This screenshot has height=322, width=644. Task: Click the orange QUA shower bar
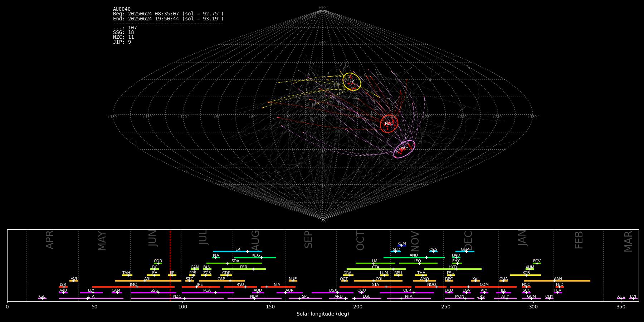coord(503,281)
